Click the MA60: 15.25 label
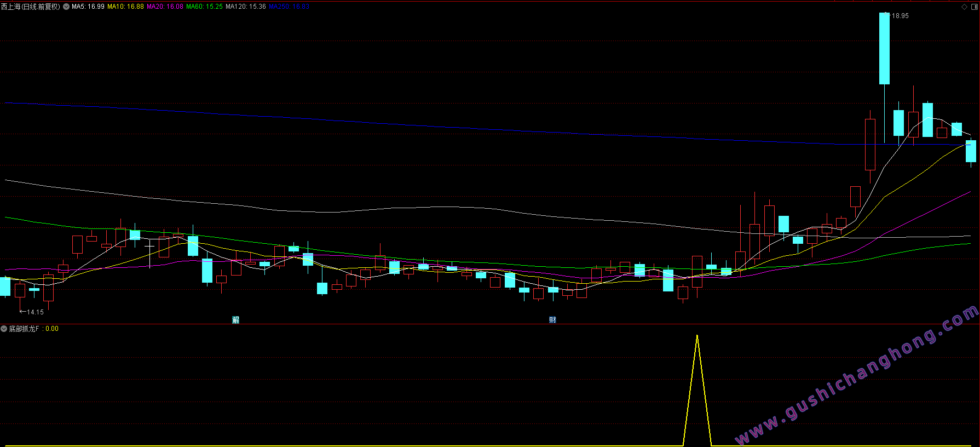This screenshot has width=980, height=447. point(204,7)
